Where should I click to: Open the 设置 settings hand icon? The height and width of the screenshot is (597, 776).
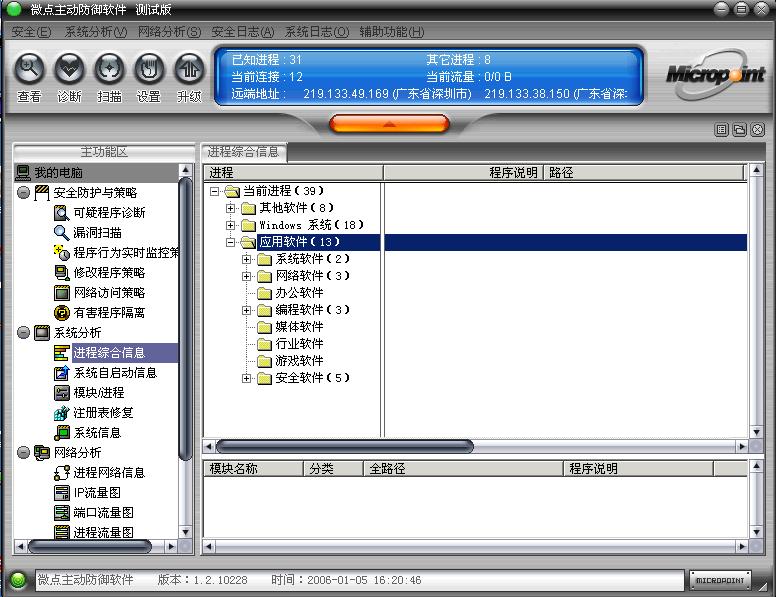pos(149,68)
